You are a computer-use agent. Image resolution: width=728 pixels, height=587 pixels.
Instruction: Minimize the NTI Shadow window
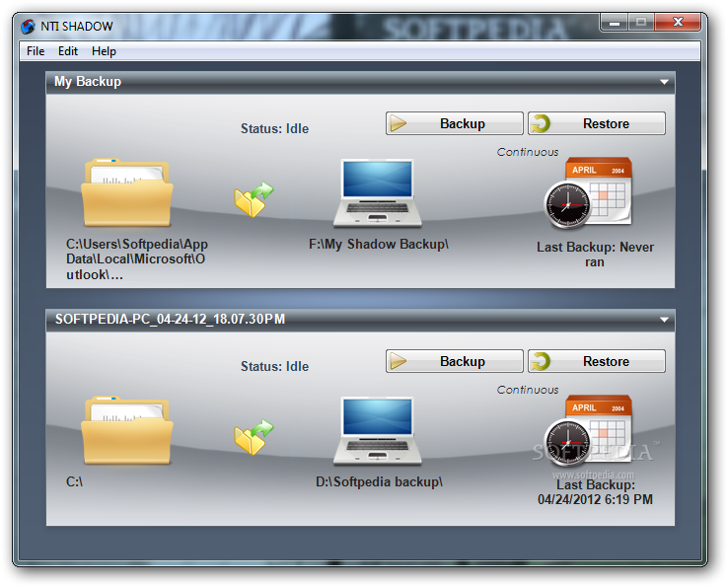615,22
